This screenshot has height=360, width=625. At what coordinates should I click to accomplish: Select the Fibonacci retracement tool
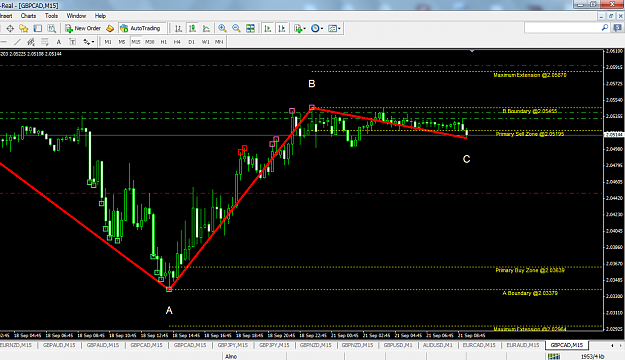point(45,42)
